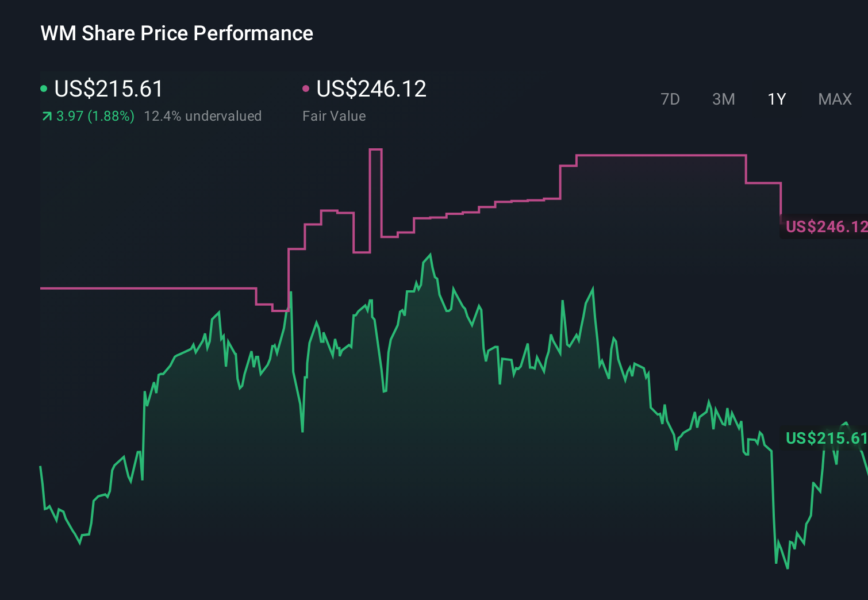868x600 pixels.
Task: Click the US$215.61 price tag on chart edge
Action: click(x=826, y=439)
